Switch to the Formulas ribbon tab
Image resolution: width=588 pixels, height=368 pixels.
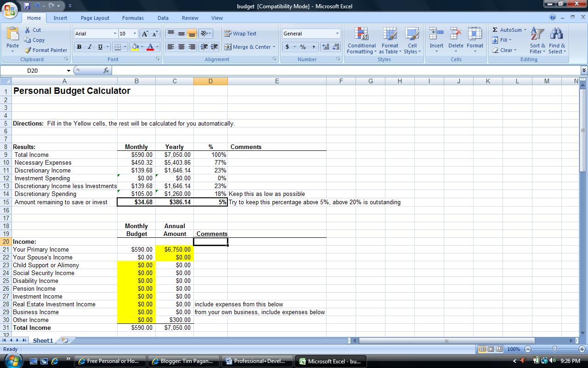click(x=133, y=18)
